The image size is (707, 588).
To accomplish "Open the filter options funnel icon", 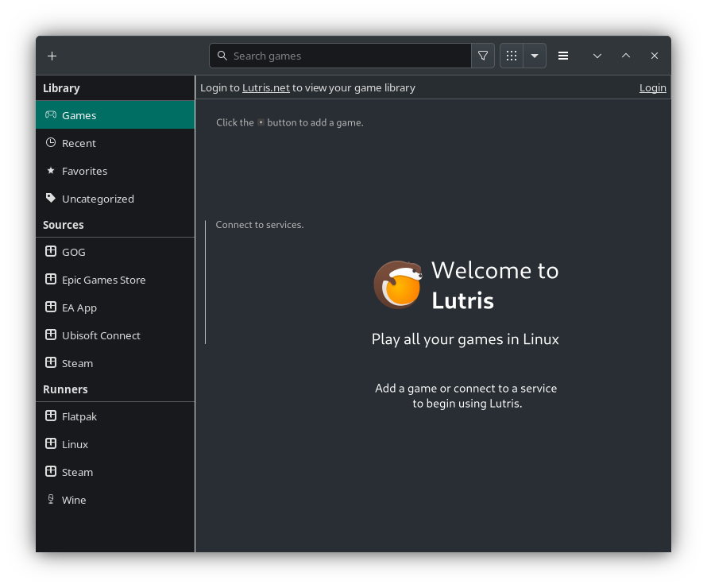I will 482,56.
